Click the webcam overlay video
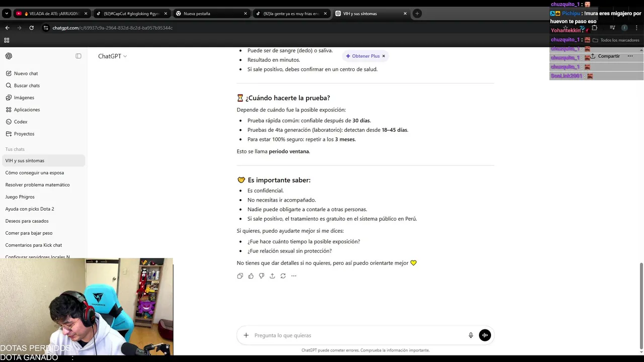This screenshot has height=362, width=644. tap(86, 307)
